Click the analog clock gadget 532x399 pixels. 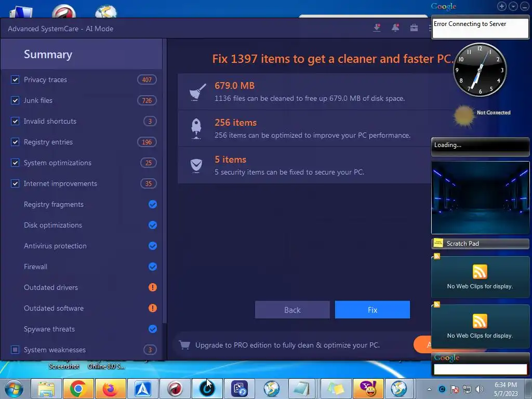(480, 70)
